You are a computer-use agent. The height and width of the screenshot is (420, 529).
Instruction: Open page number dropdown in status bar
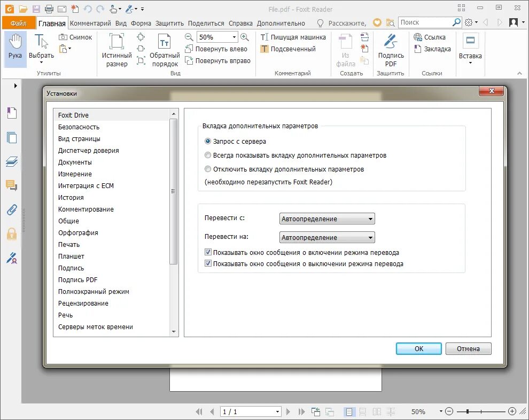pyautogui.click(x=277, y=411)
